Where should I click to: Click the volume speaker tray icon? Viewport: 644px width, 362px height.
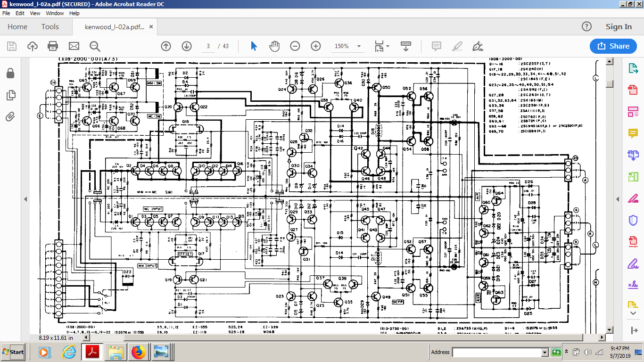(x=587, y=352)
